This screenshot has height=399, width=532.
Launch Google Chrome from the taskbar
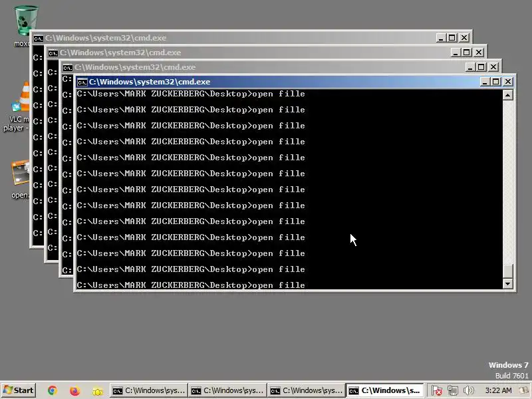tap(53, 391)
